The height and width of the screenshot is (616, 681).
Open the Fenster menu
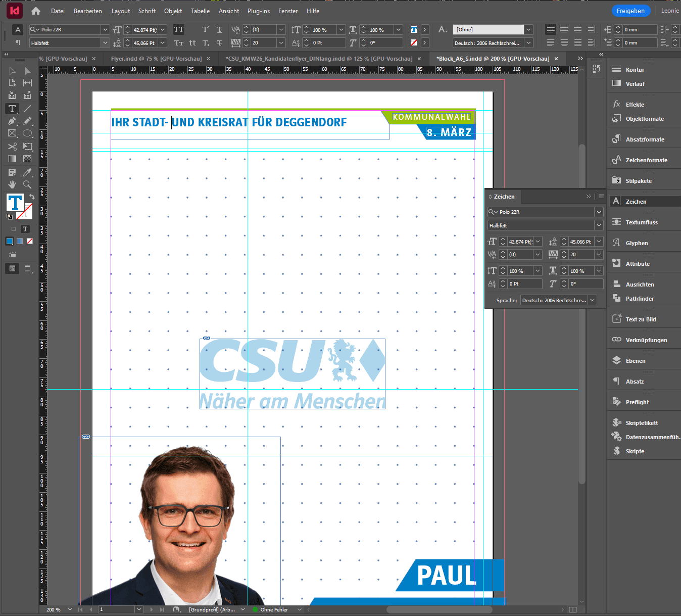288,11
